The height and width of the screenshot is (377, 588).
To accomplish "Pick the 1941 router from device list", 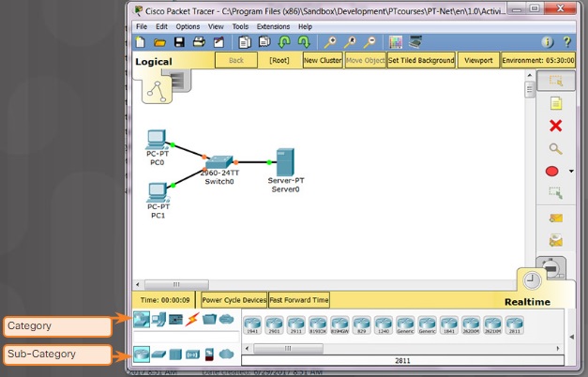I will point(251,325).
